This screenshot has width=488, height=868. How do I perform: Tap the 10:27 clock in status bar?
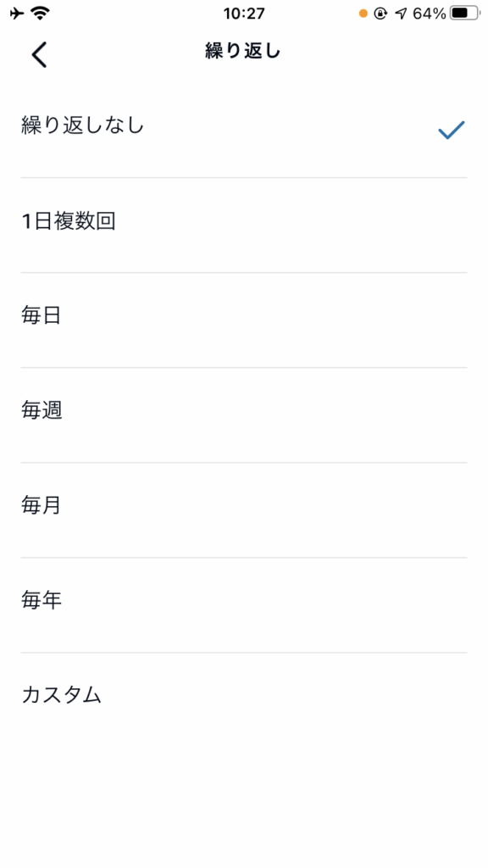point(244,14)
